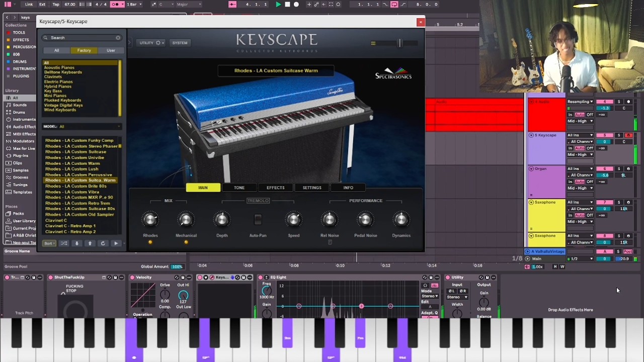Click the Tap tempo button
Viewport: 644px width, 362px height.
pyautogui.click(x=55, y=5)
